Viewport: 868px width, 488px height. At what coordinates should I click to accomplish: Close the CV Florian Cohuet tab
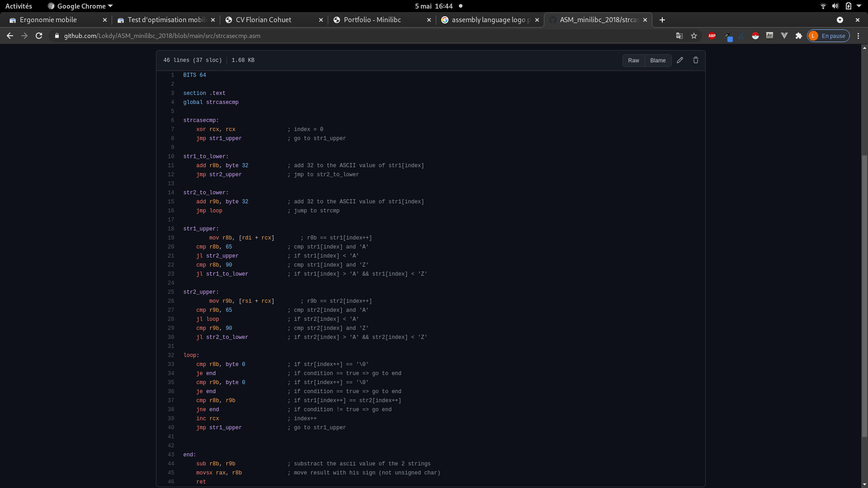(321, 20)
